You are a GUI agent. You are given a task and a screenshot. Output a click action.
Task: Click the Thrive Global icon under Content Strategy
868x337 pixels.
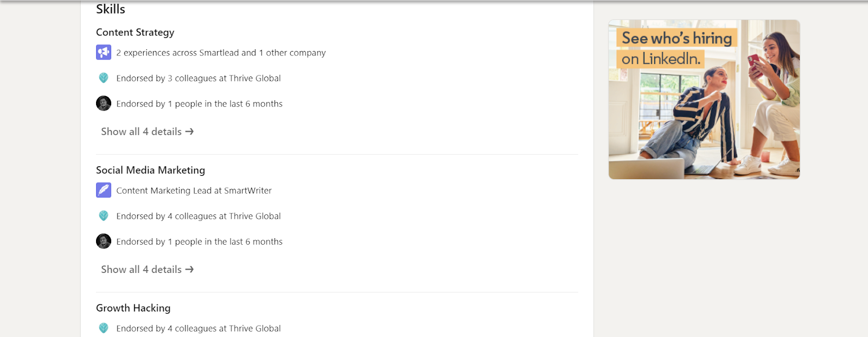tap(104, 78)
